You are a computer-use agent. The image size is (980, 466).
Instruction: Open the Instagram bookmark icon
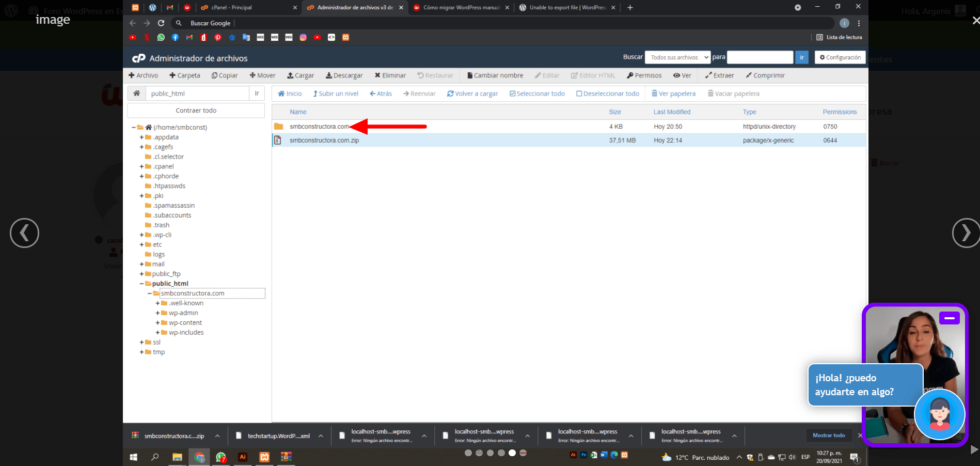click(x=303, y=37)
